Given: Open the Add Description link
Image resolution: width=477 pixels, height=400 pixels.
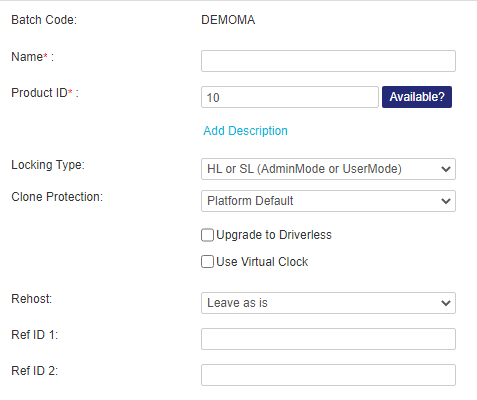Looking at the screenshot, I should click(245, 131).
